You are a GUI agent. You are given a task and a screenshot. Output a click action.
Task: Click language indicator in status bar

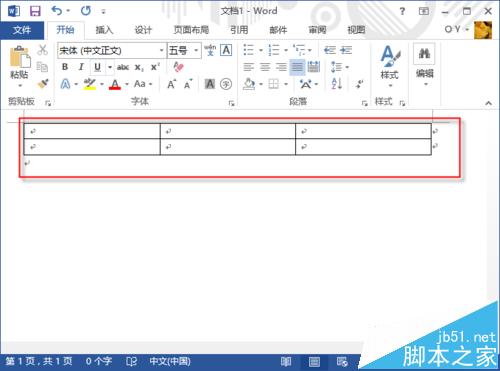[x=170, y=362]
